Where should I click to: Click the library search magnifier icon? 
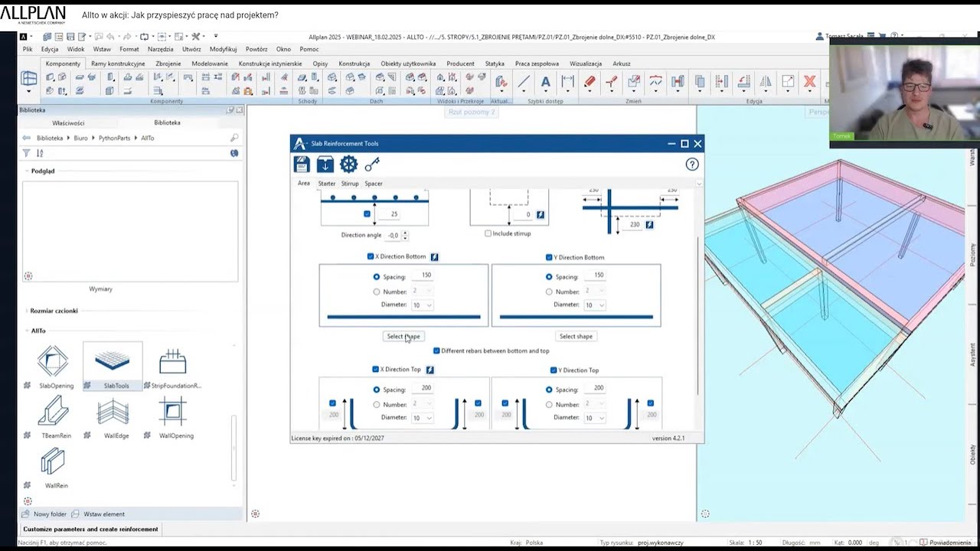tap(234, 138)
